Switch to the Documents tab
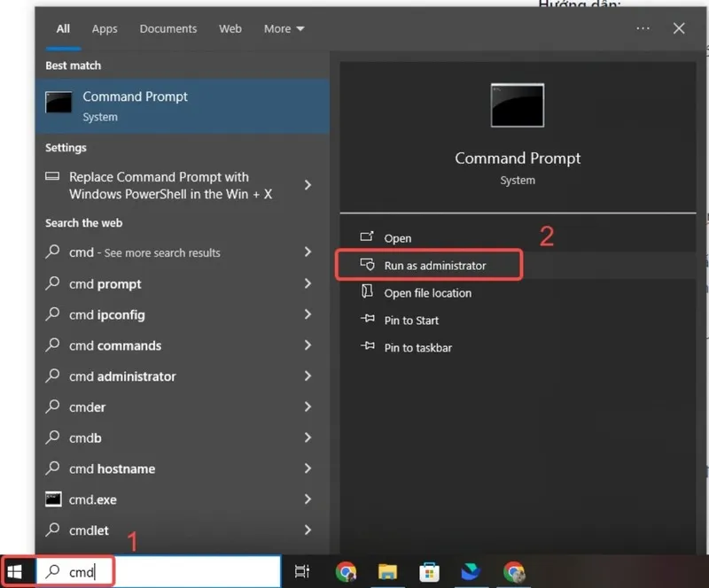Image resolution: width=709 pixels, height=588 pixels. pos(168,28)
